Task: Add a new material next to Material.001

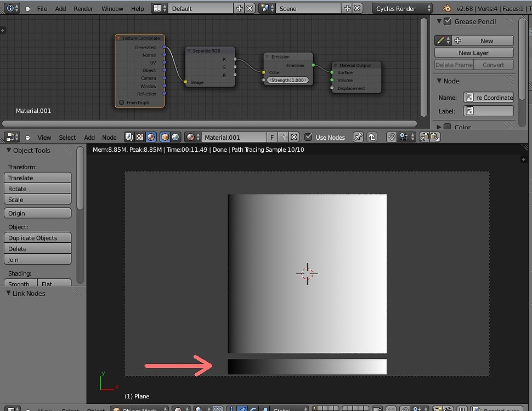Action: pos(284,137)
